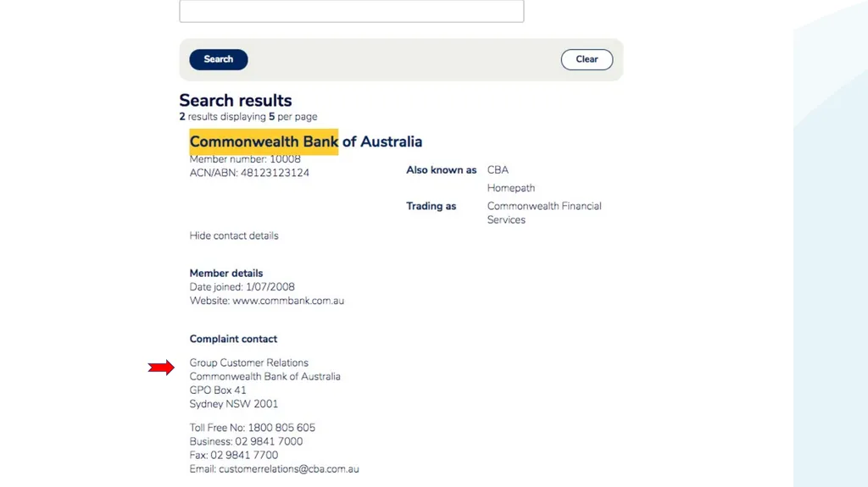Select 'GPO Box 41' address line

[218, 390]
